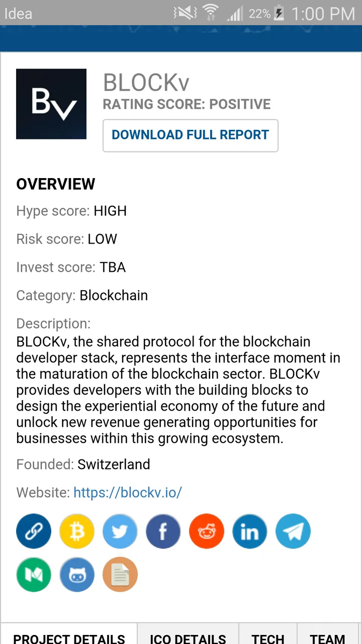Open the Facebook page icon
Image resolution: width=362 pixels, height=644 pixels.
[163, 531]
